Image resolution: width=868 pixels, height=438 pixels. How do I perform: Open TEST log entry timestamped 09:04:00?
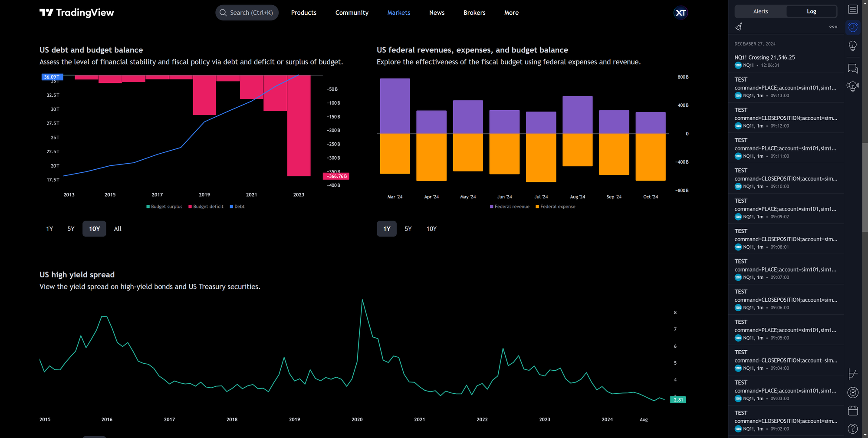point(786,360)
